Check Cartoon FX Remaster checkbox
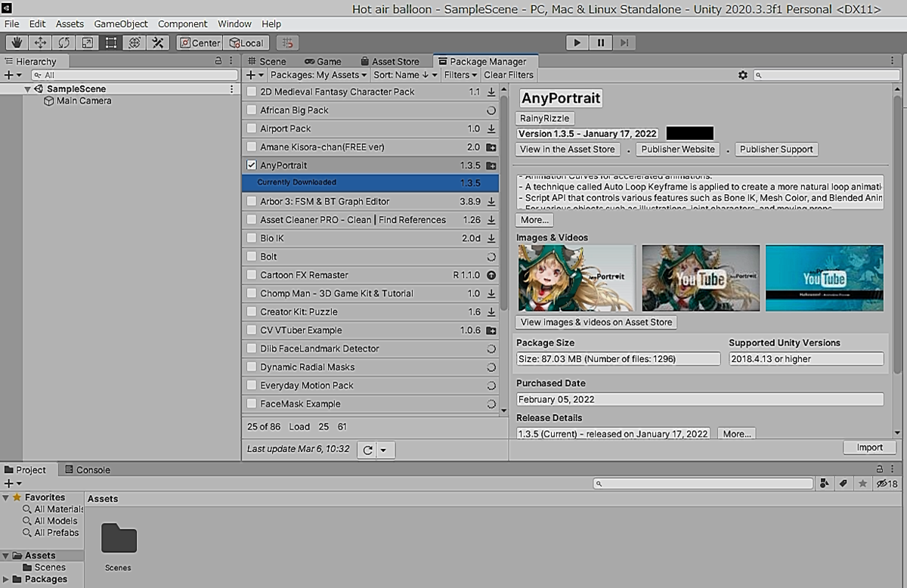This screenshot has height=588, width=907. (x=252, y=275)
